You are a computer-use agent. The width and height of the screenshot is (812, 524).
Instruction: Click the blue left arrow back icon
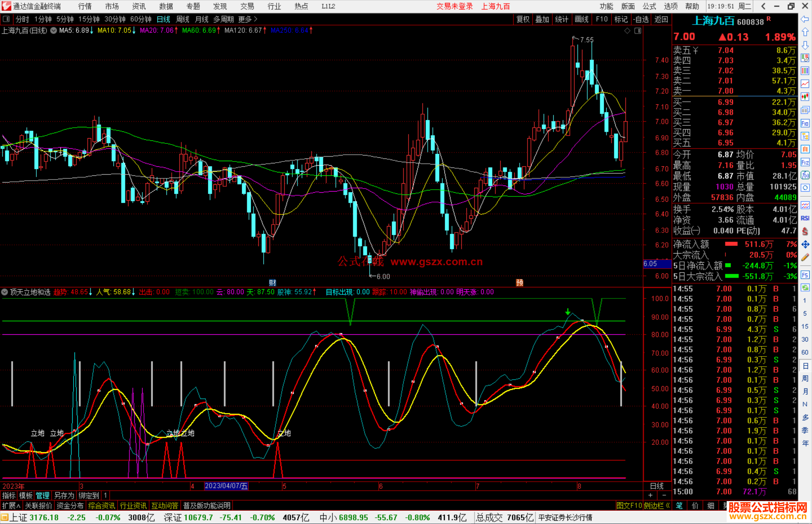coord(805,19)
